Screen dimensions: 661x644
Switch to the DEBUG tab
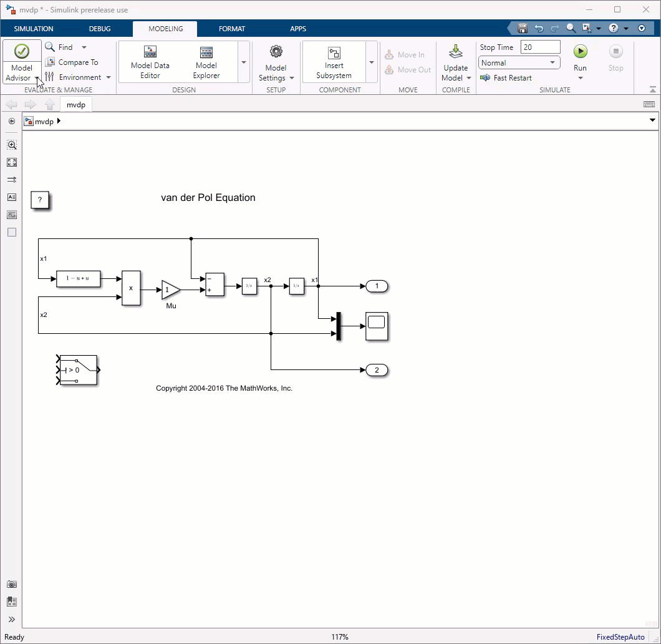click(x=100, y=29)
